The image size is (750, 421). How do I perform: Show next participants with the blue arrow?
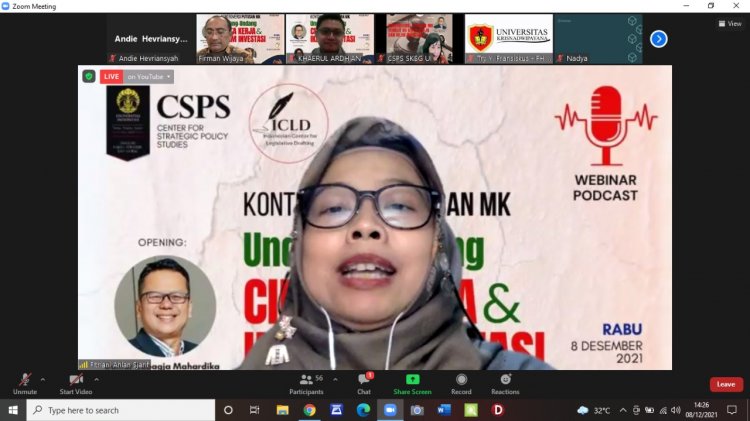[659, 39]
